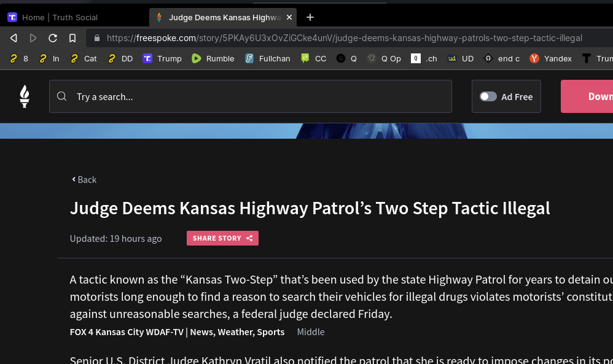
Task: Toggle the Ad Free switch
Action: click(x=488, y=96)
